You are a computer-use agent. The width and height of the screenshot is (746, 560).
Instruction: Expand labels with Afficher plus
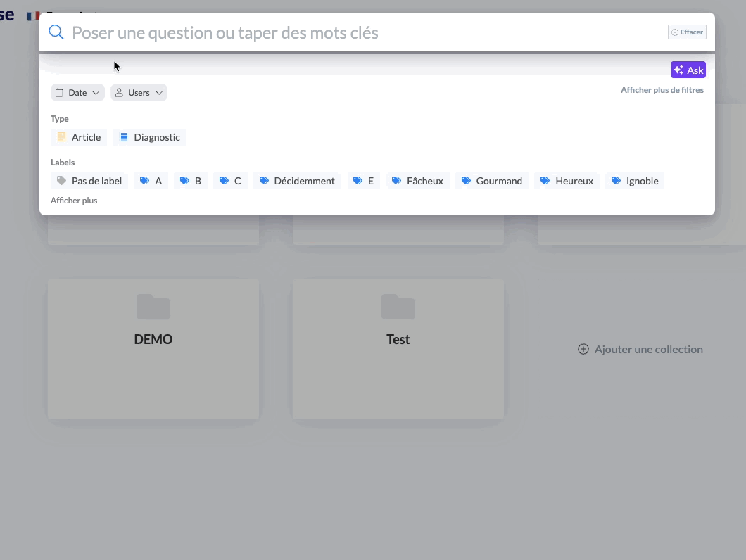tap(74, 201)
